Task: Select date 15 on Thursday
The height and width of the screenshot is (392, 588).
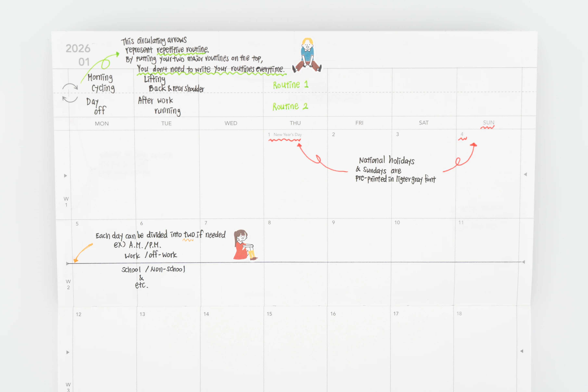Action: [x=269, y=314]
